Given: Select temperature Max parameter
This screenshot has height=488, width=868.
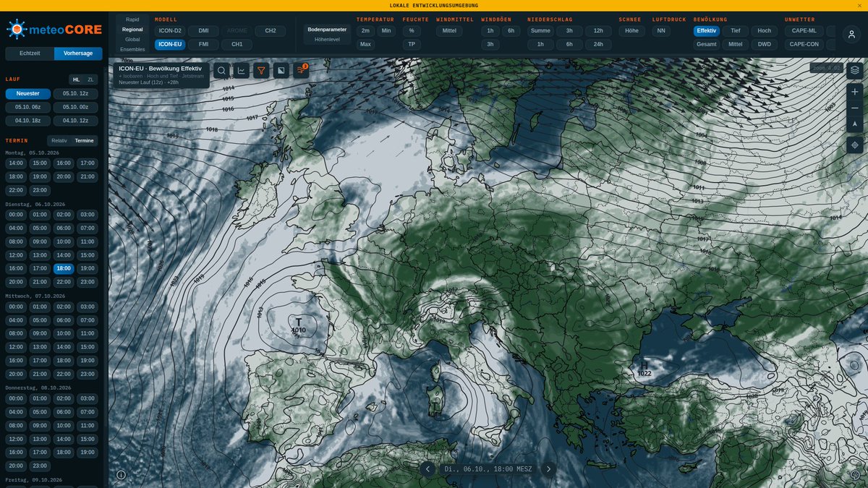Looking at the screenshot, I should 365,44.
